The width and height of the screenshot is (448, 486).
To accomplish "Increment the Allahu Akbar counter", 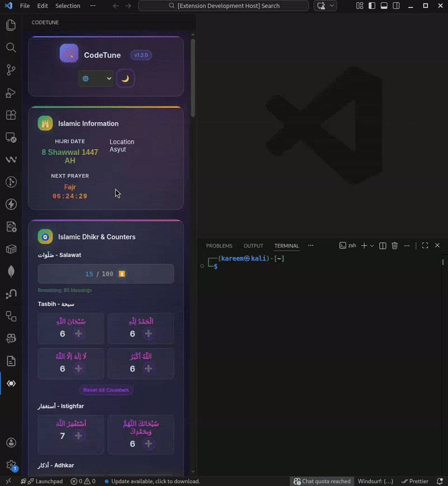I will [x=148, y=368].
